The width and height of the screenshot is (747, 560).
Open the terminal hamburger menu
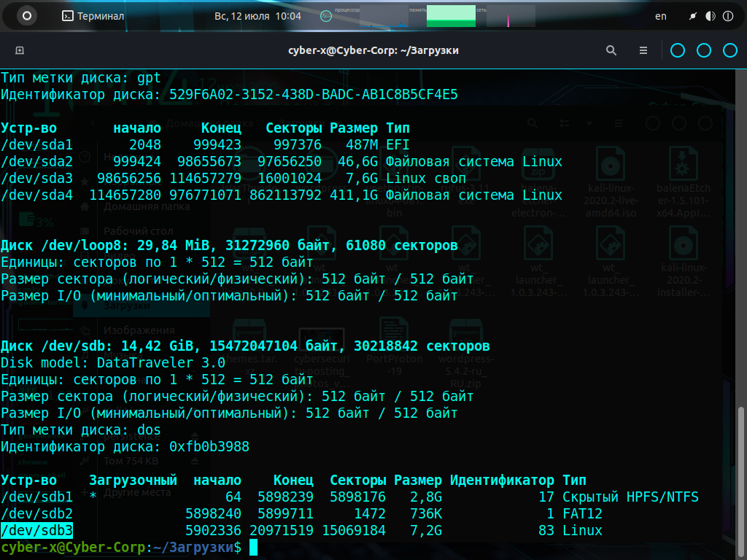[x=643, y=50]
